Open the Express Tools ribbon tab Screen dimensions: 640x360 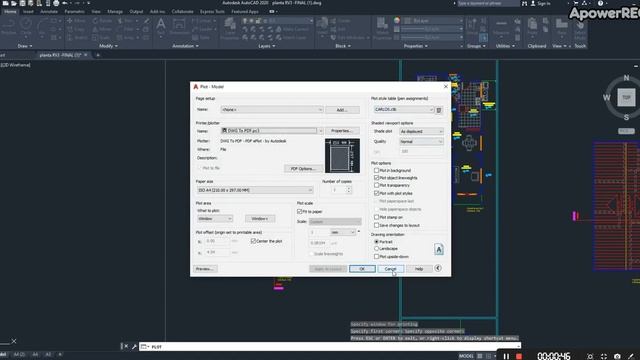212,11
